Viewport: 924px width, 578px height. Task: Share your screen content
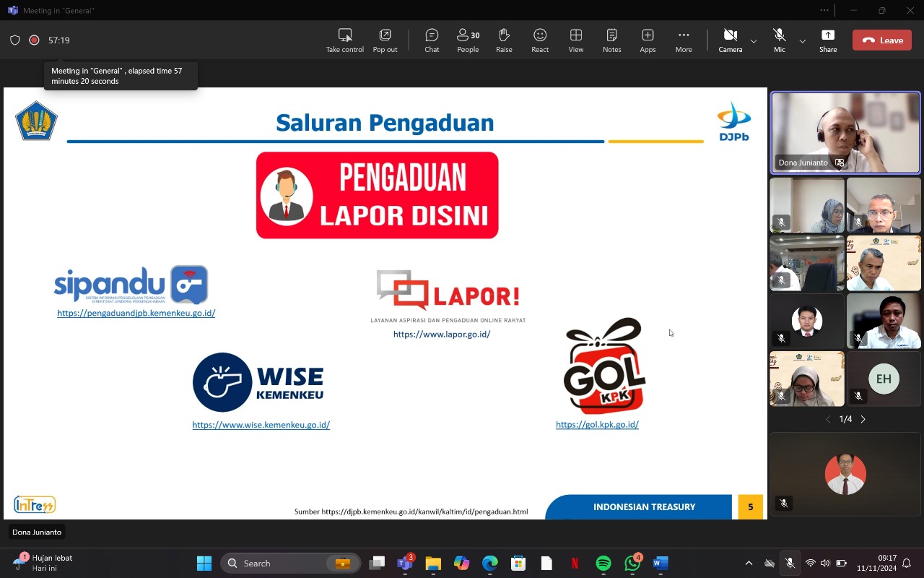pyautogui.click(x=828, y=40)
